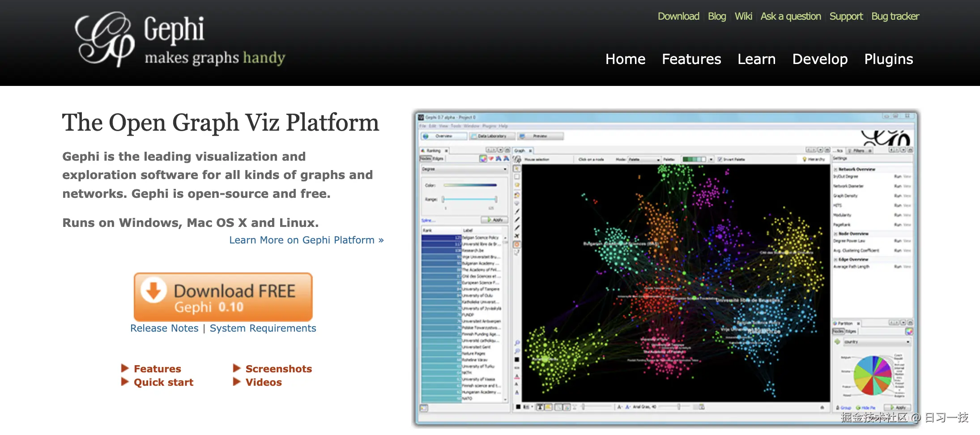Viewport: 980px width, 435px height.
Task: Select the mouse selection arrow tool
Action: 517,168
